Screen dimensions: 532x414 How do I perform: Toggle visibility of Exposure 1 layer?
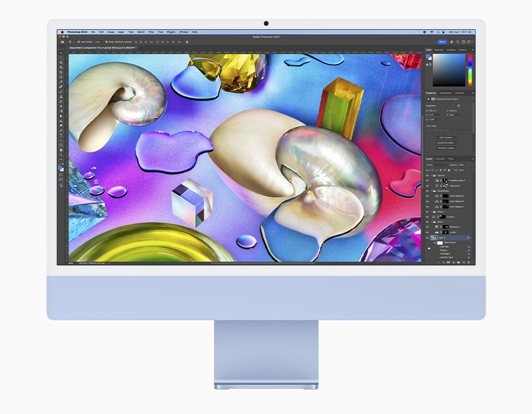coord(427,227)
